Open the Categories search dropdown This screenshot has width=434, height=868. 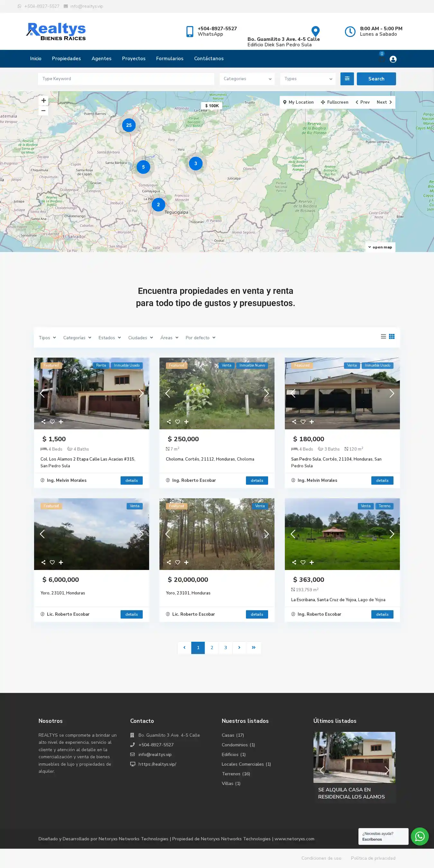click(x=247, y=79)
